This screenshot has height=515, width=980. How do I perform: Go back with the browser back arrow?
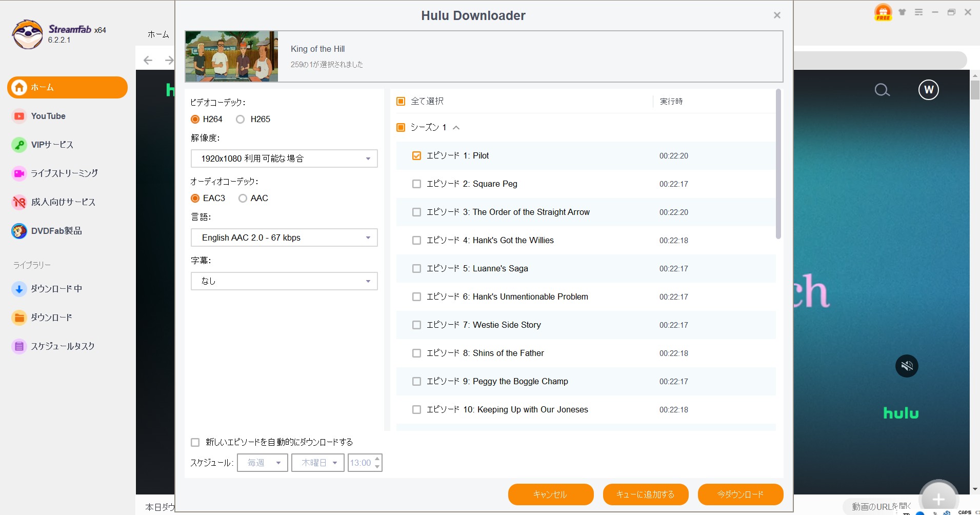pyautogui.click(x=148, y=61)
